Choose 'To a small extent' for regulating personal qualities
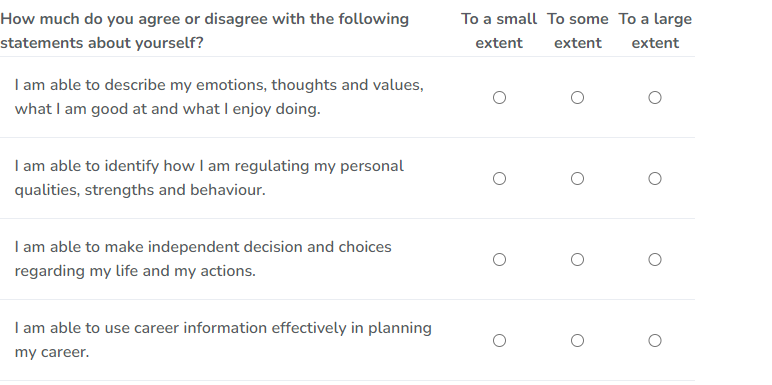Image resolution: width=772 pixels, height=385 pixels. (499, 178)
